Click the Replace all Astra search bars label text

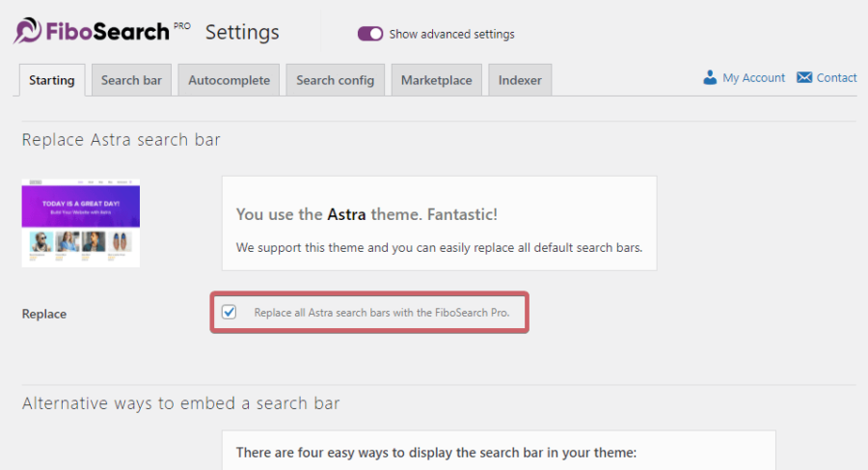(381, 313)
